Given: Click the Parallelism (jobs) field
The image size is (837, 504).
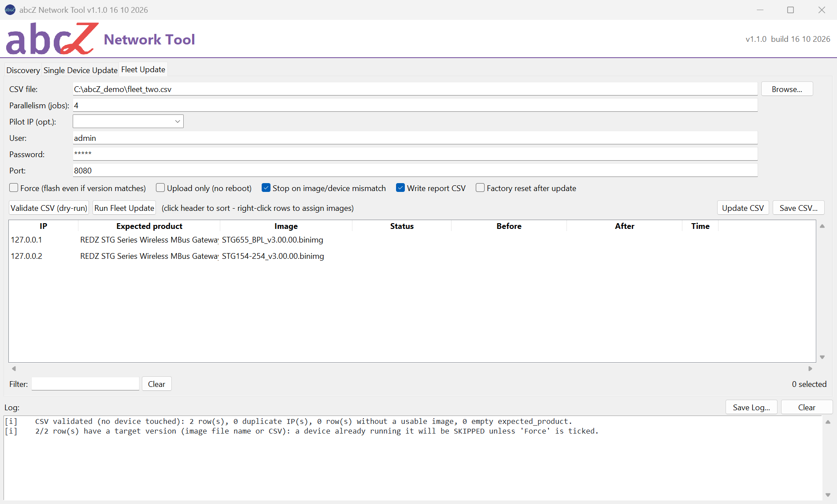Looking at the screenshot, I should pyautogui.click(x=415, y=105).
